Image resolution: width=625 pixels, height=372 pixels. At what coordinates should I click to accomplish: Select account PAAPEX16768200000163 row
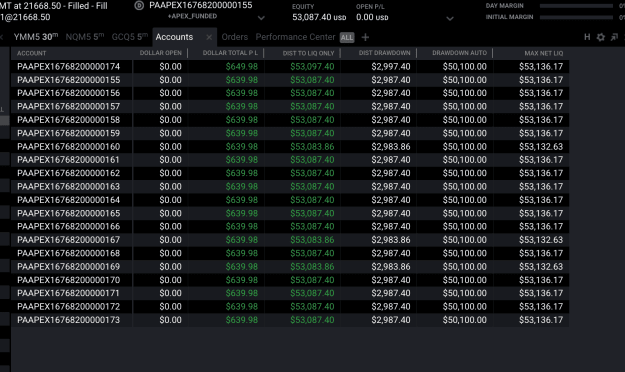(x=290, y=187)
